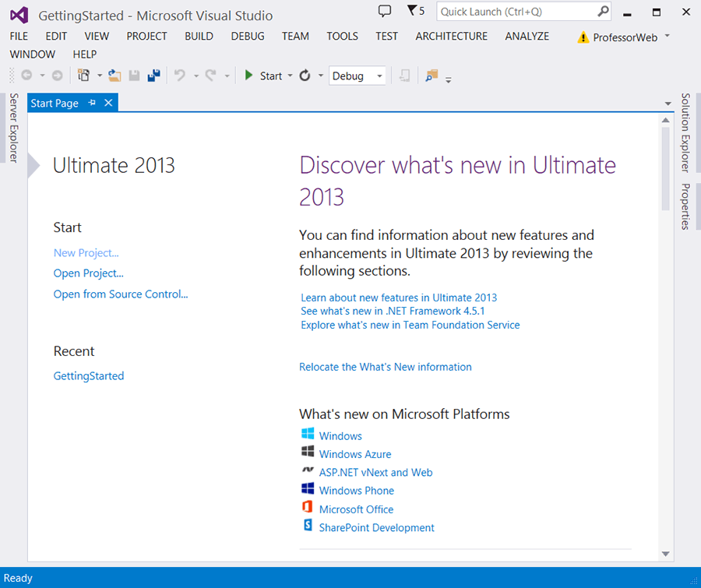The width and height of the screenshot is (701, 588).
Task: Click the Open Project... link
Action: [88, 273]
